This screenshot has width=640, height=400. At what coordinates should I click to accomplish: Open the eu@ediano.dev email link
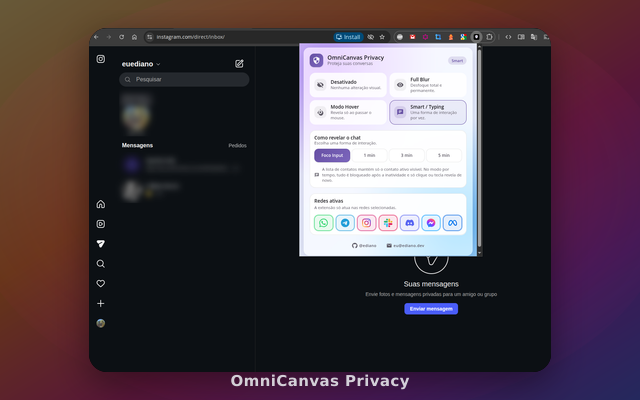click(x=405, y=246)
